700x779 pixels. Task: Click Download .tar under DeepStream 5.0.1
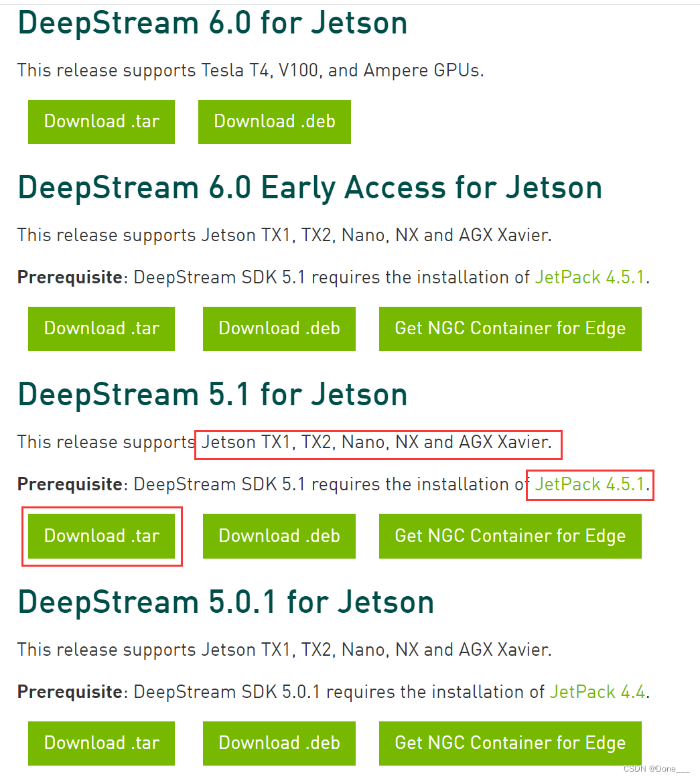coord(101,743)
